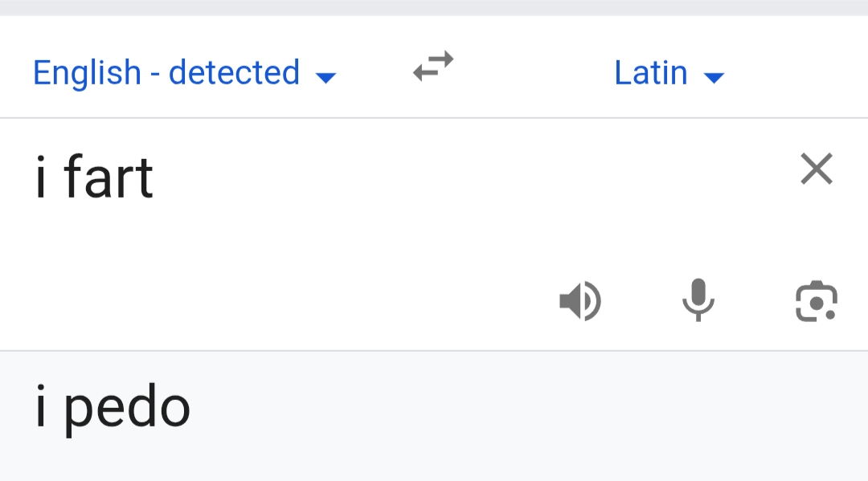Clear the entered text with the X
868x481 pixels.
coord(817,169)
